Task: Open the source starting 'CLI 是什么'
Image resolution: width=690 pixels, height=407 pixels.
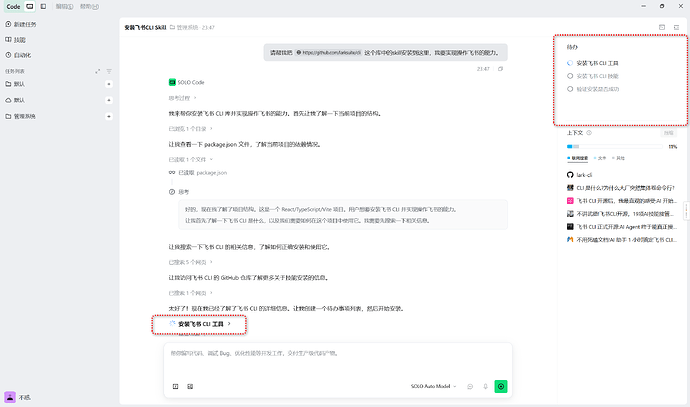Action: pos(621,188)
